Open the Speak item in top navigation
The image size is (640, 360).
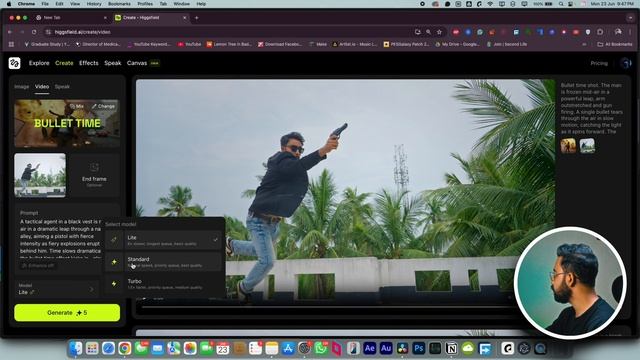[113, 63]
